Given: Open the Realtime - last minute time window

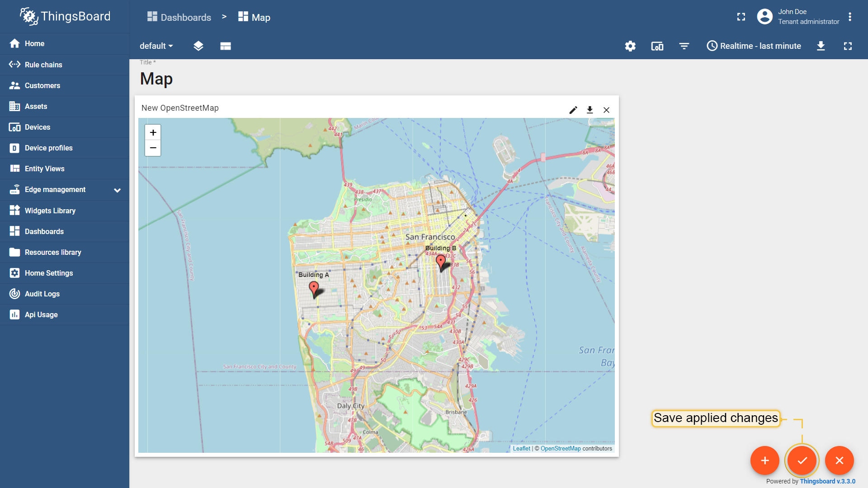Looking at the screenshot, I should coord(754,46).
